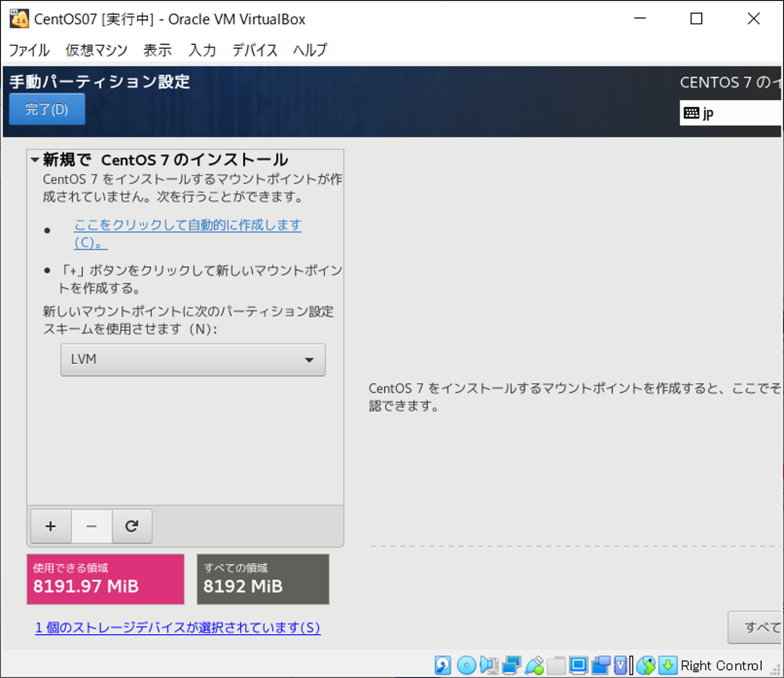
Task: Click the recording status icon
Action: [600, 666]
